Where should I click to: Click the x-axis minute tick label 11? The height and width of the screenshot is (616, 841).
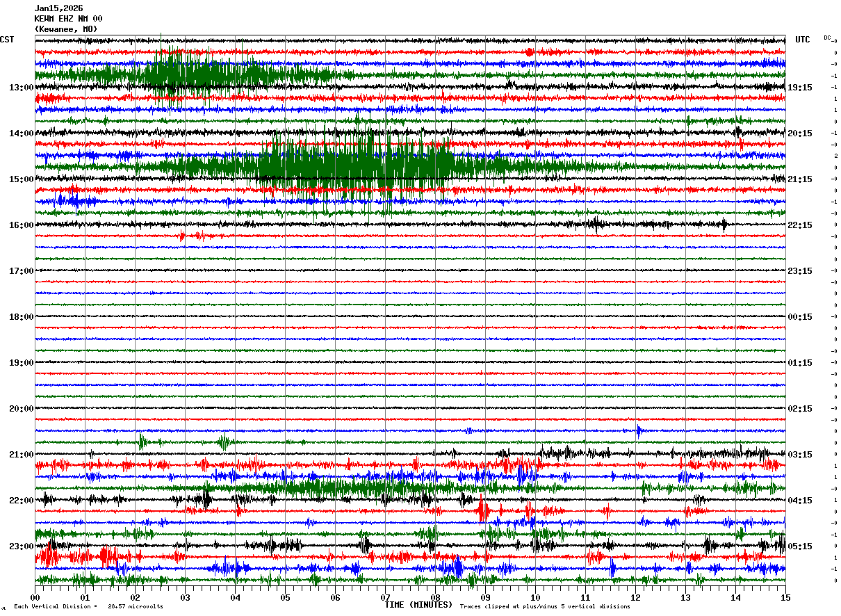pyautogui.click(x=585, y=597)
